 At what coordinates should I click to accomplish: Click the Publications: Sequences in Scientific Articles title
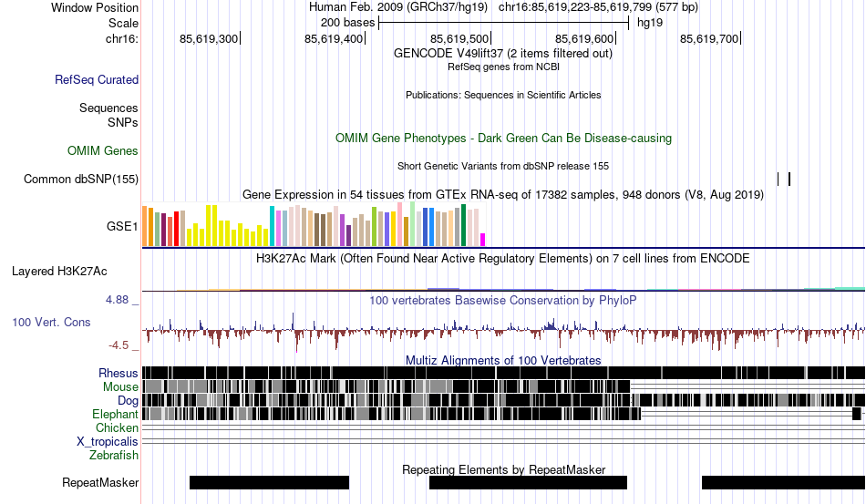(x=503, y=95)
